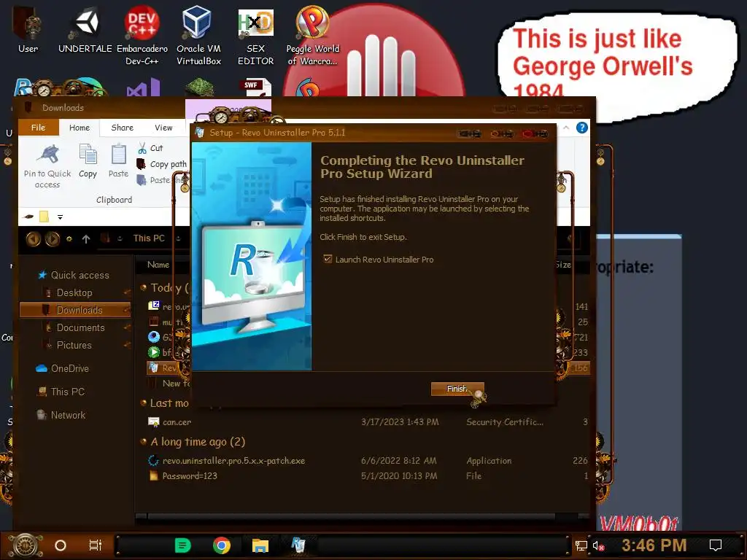Open the quick access toolbar dropdown arrow
The image size is (747, 560).
click(60, 217)
